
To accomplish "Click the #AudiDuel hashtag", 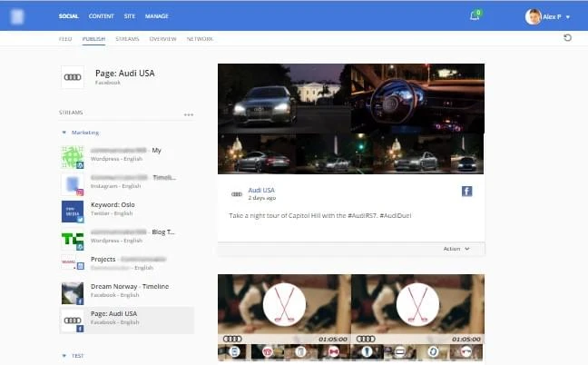I will pos(396,216).
